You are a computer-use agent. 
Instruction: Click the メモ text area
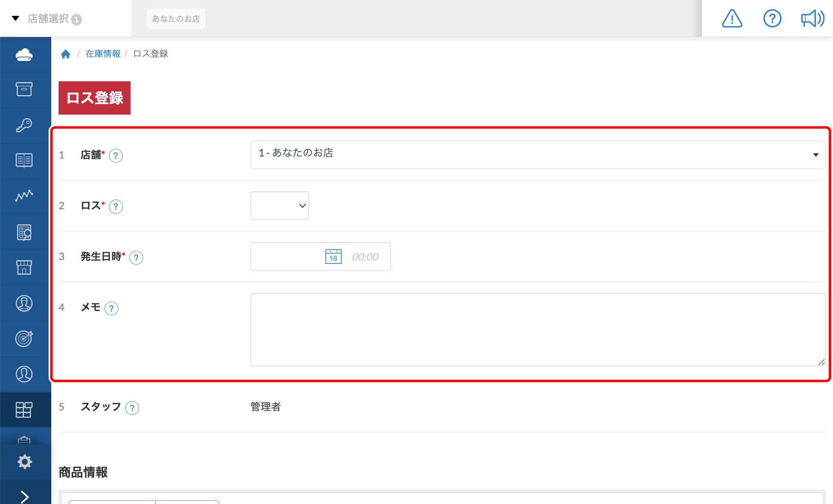click(537, 329)
